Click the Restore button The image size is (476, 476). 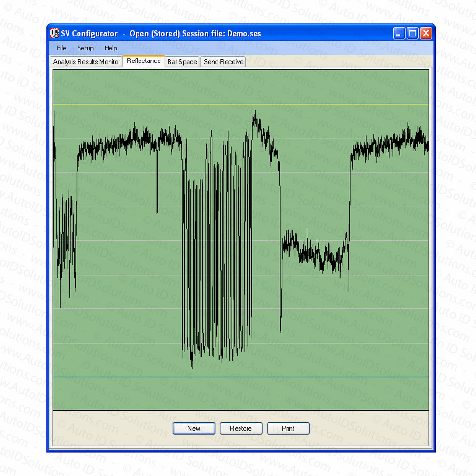click(x=241, y=428)
